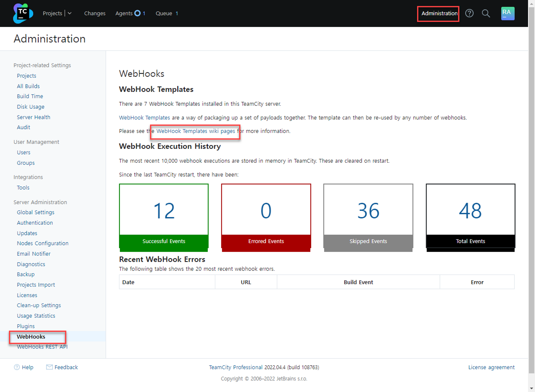Screen dimensions: 535x392
Task: Open Email Notifier settings
Action: tap(33, 254)
